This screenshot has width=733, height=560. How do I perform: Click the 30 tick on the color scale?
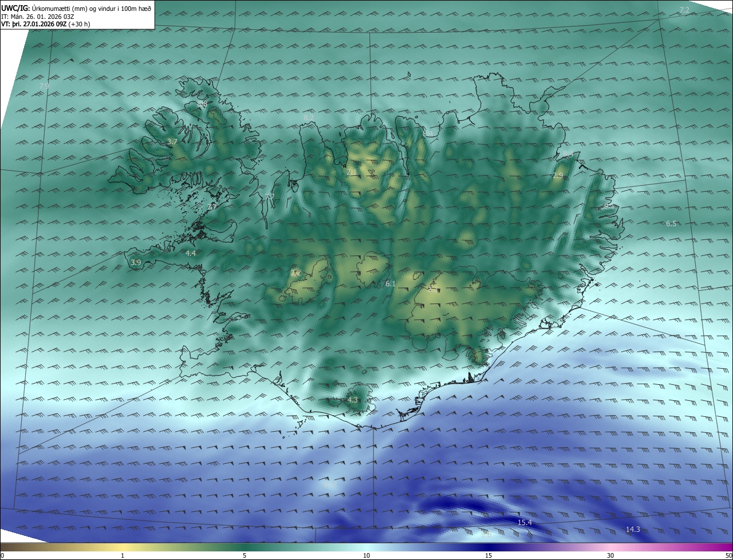point(610,555)
